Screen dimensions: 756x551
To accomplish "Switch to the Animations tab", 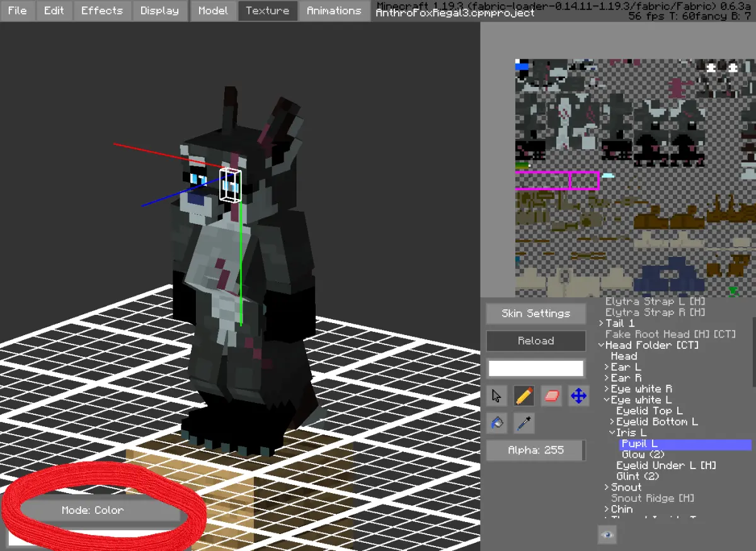I will pos(334,11).
